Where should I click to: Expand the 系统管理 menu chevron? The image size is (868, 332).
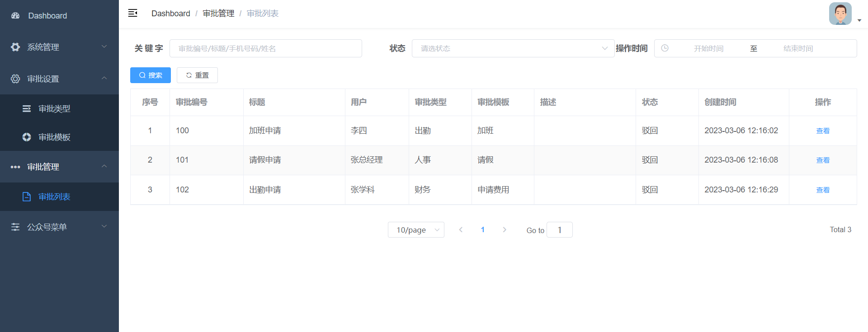[104, 47]
